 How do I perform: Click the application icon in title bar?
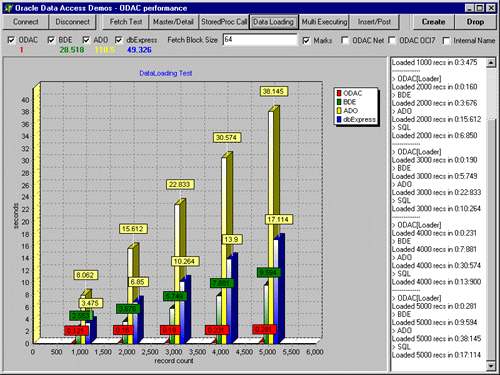(x=9, y=8)
